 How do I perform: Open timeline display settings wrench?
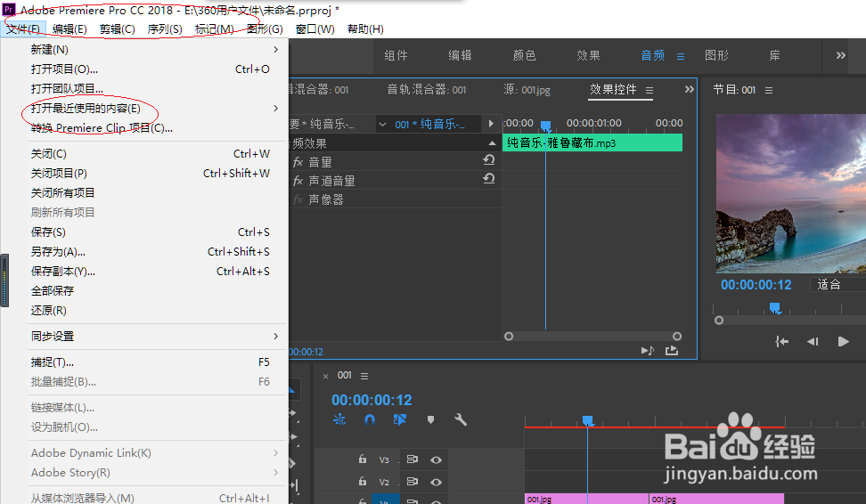461,419
